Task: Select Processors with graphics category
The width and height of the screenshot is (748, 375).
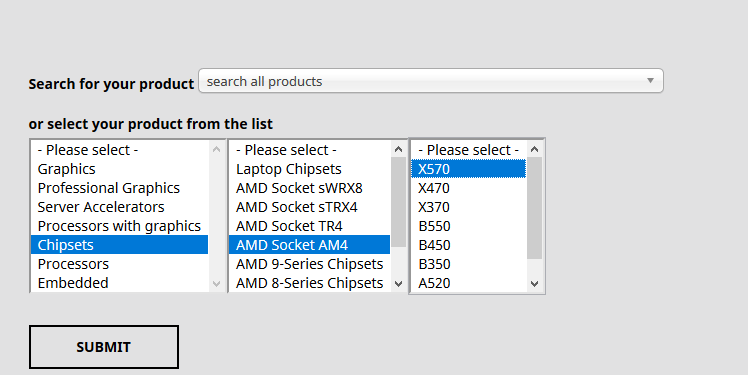Action: tap(119, 226)
